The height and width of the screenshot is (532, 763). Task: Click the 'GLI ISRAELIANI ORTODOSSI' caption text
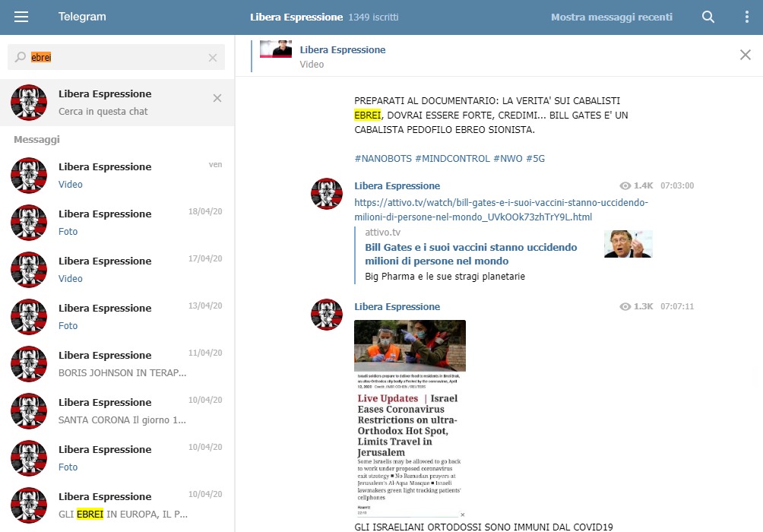pyautogui.click(x=483, y=527)
